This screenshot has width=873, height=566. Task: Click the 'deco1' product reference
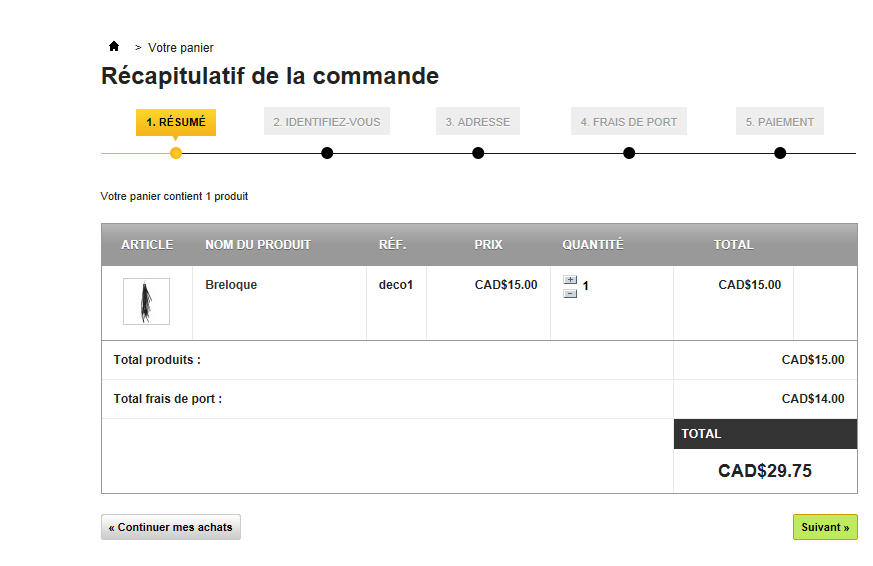[x=396, y=285]
